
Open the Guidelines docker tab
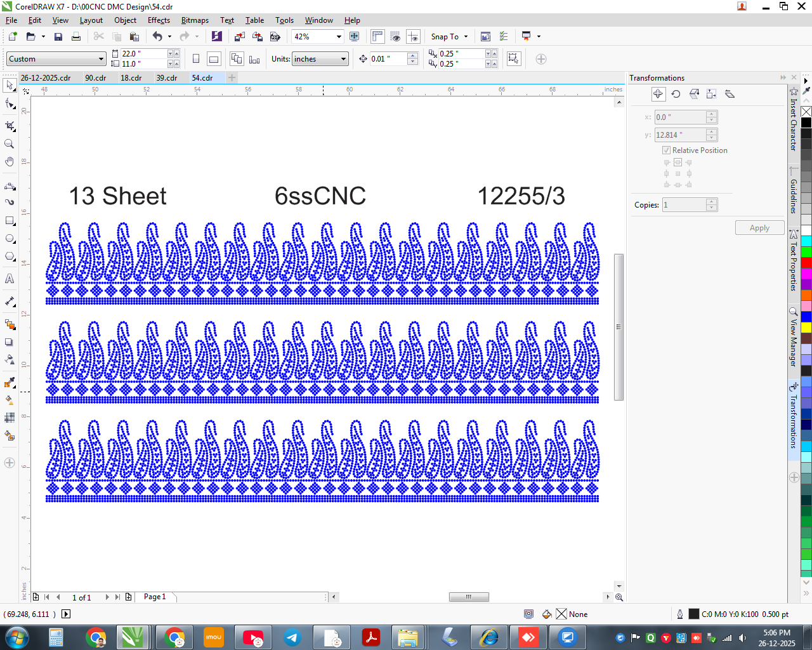click(794, 190)
